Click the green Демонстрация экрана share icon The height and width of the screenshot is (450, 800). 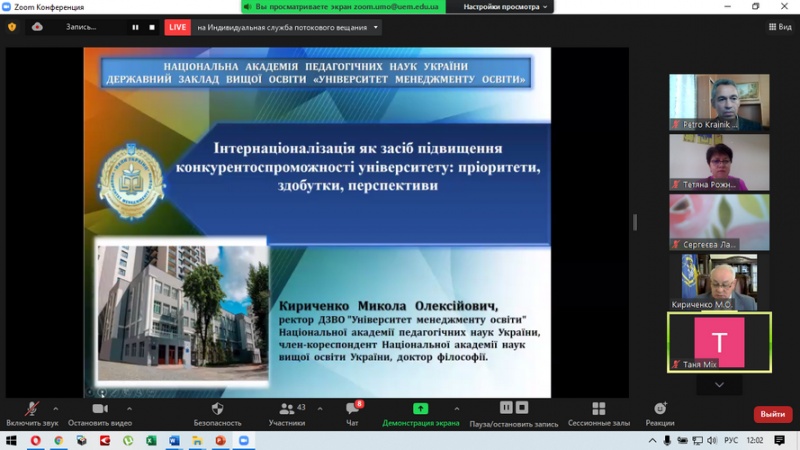(x=420, y=409)
